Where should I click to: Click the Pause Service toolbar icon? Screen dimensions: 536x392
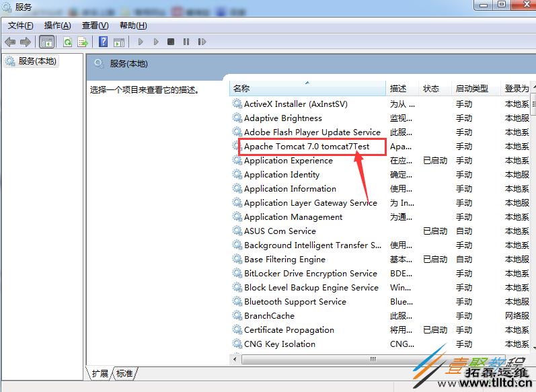click(186, 42)
